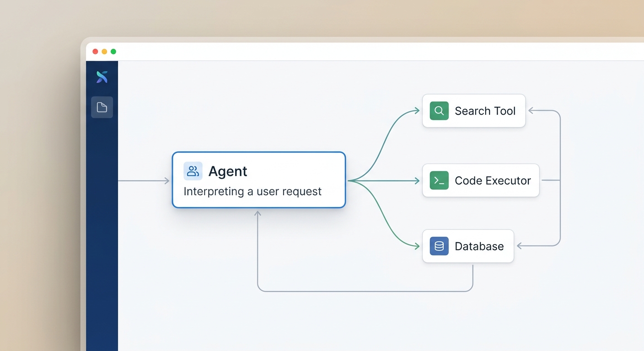Select the Agent node title text
This screenshot has height=351, width=644.
point(228,171)
